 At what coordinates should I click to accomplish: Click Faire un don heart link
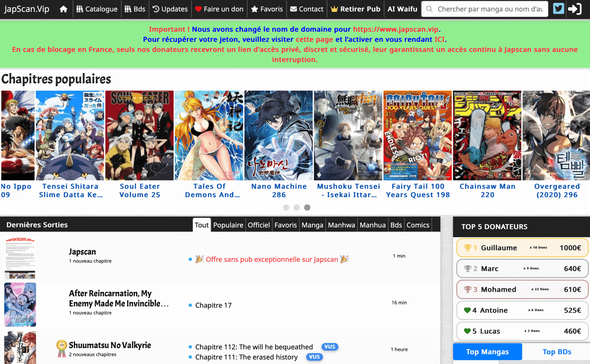[x=219, y=9]
